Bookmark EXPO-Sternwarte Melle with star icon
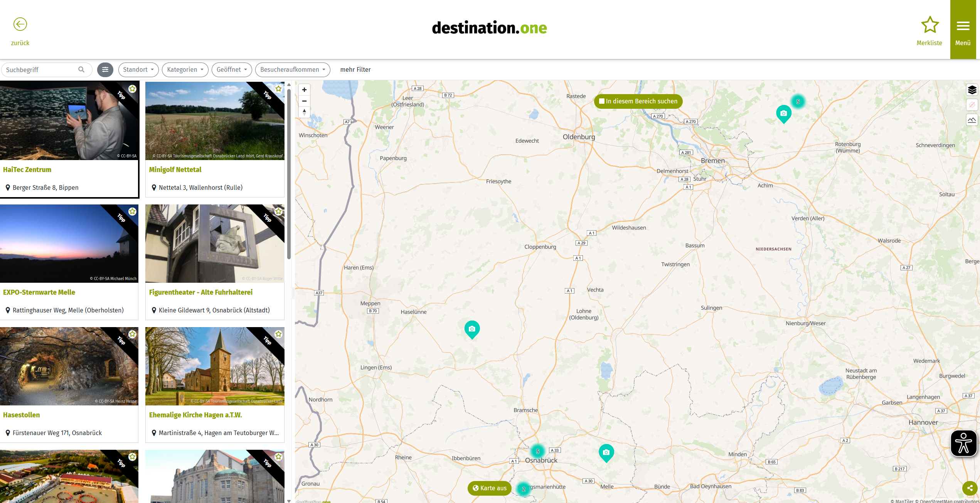Image resolution: width=980 pixels, height=503 pixels. click(132, 211)
